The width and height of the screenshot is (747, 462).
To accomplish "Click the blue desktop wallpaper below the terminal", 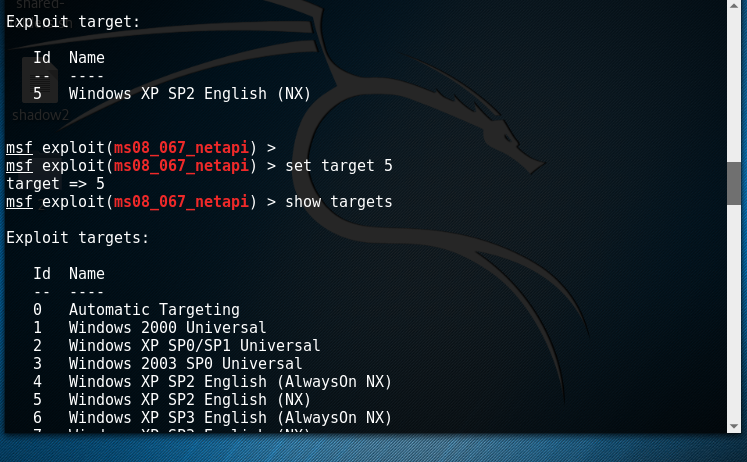I will click(400, 448).
